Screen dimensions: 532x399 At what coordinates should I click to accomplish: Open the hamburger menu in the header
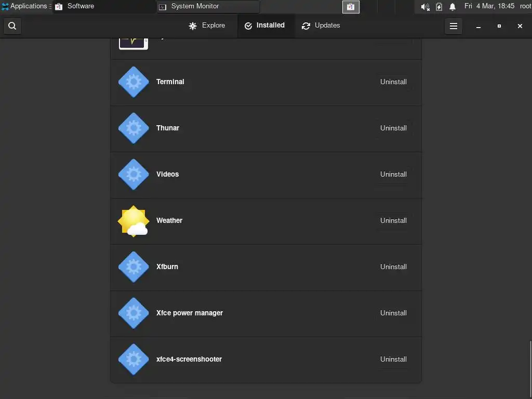tap(453, 26)
